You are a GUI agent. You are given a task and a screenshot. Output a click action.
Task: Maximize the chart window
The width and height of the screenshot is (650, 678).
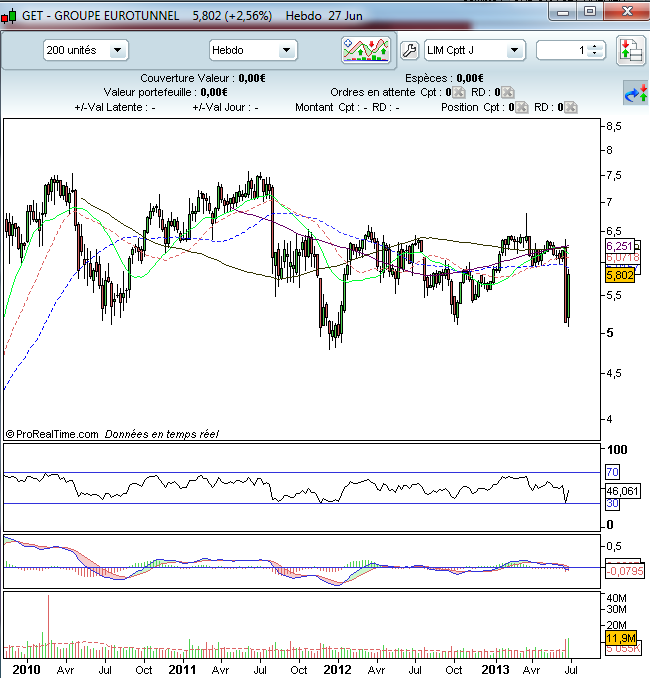[590, 12]
